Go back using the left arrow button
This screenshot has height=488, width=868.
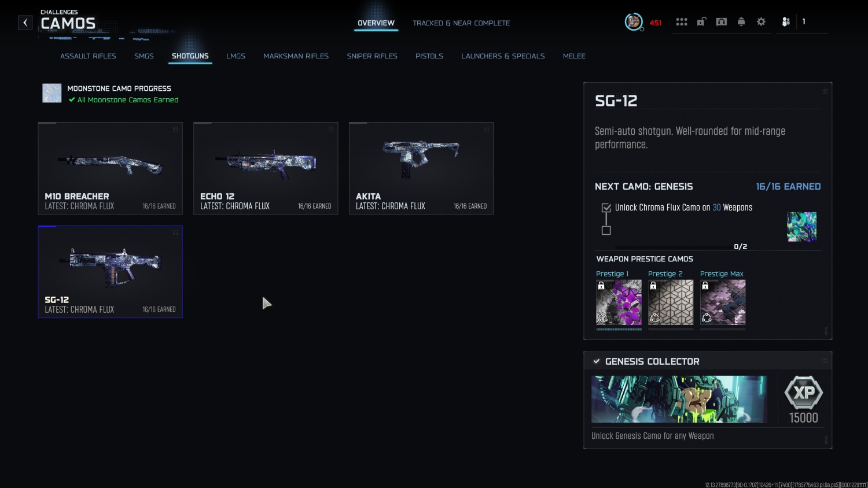[x=25, y=23]
